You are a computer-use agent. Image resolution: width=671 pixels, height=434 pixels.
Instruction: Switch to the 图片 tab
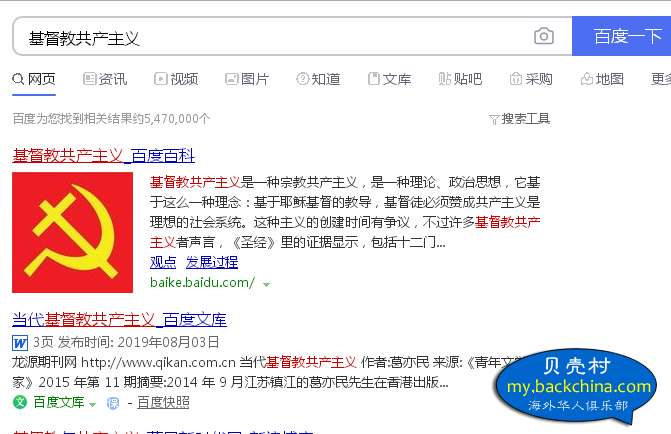click(247, 79)
